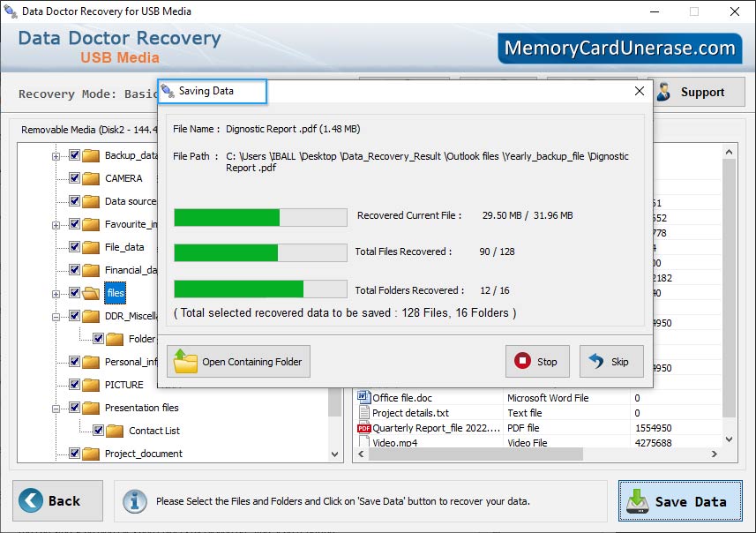This screenshot has width=756, height=533.
Task: Click the Presentation files folder icon
Action: (91, 408)
